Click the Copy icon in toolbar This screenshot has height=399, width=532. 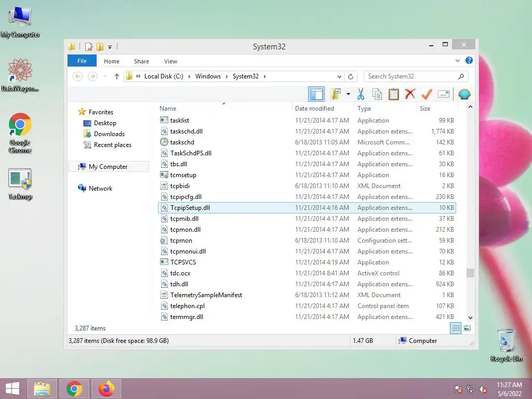pyautogui.click(x=377, y=94)
